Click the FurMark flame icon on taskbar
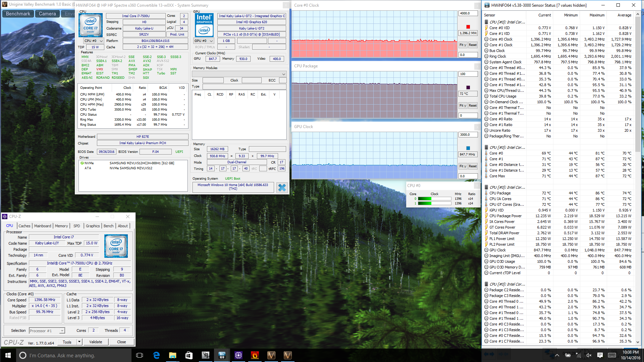 click(255, 355)
